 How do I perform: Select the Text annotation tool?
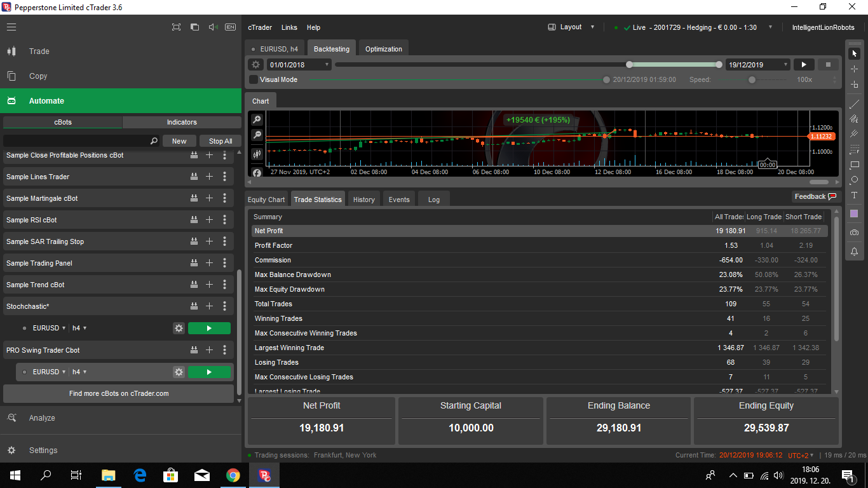(x=854, y=194)
